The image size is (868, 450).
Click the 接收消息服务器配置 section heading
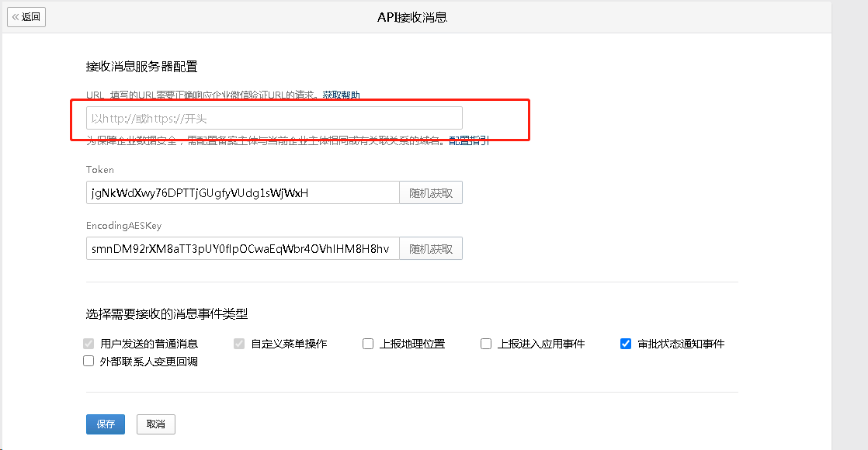pyautogui.click(x=141, y=67)
